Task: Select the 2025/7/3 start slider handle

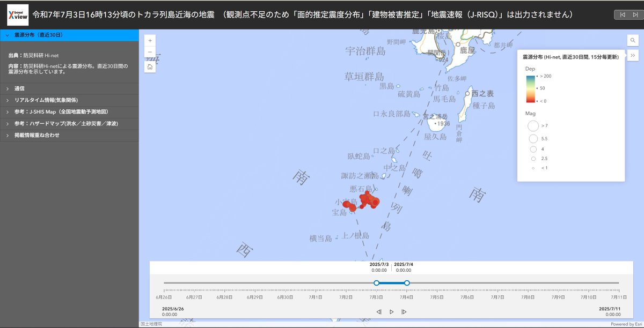Action: coord(376,282)
